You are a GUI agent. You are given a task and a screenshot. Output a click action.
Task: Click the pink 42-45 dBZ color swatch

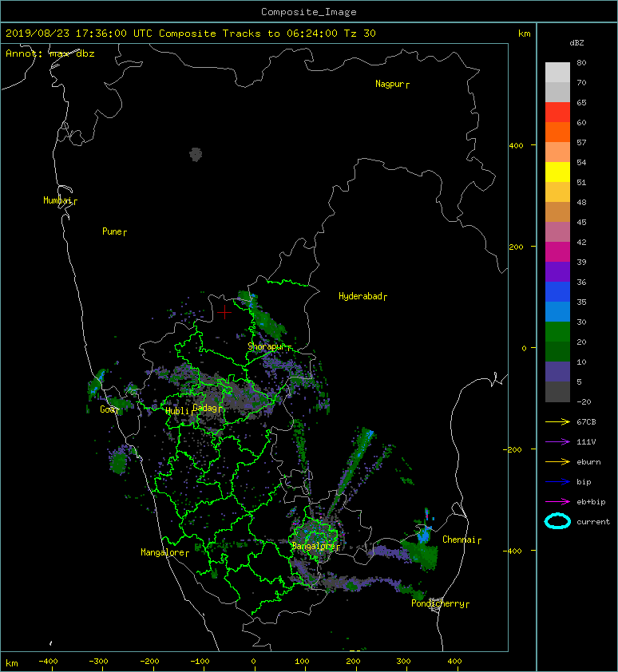click(557, 232)
